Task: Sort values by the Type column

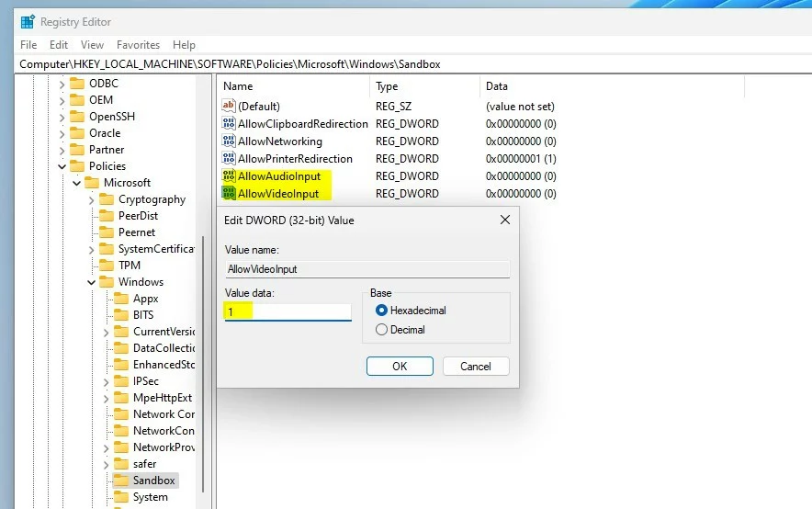Action: click(x=424, y=86)
